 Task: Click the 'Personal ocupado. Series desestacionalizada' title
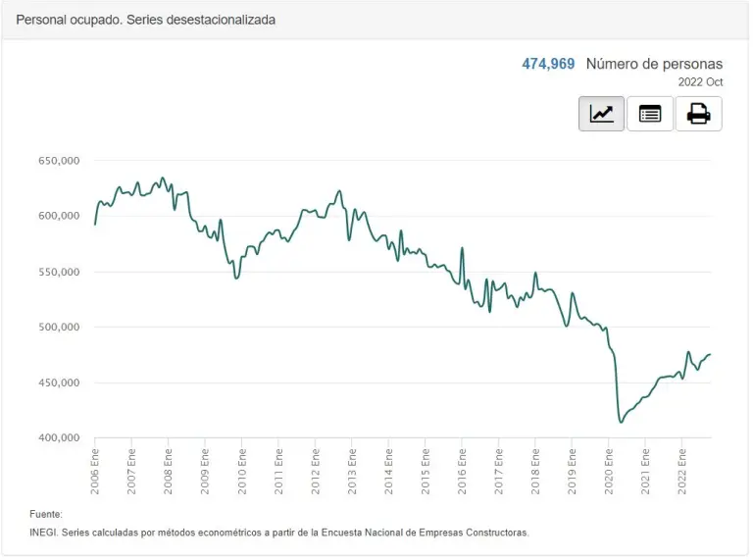tap(146, 20)
